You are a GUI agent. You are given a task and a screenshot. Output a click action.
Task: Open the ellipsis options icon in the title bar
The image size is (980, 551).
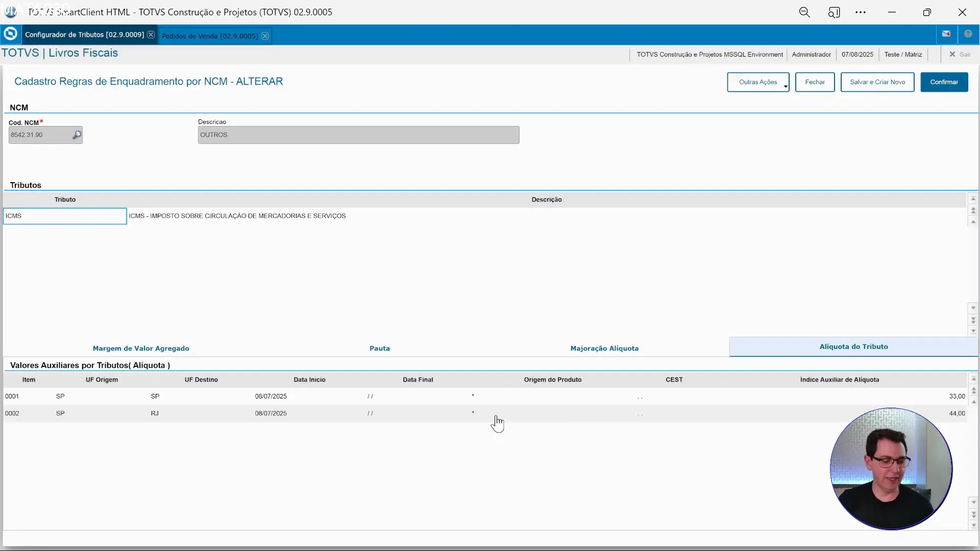click(861, 12)
